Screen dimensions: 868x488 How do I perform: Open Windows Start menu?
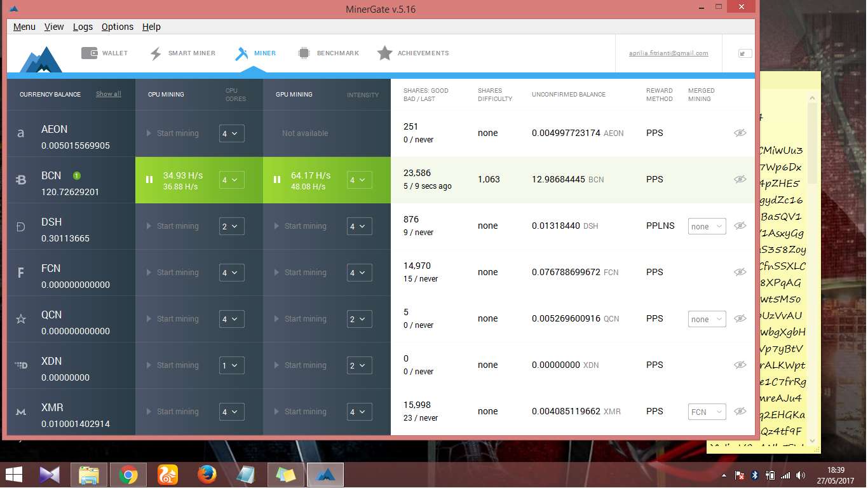pyautogui.click(x=13, y=475)
